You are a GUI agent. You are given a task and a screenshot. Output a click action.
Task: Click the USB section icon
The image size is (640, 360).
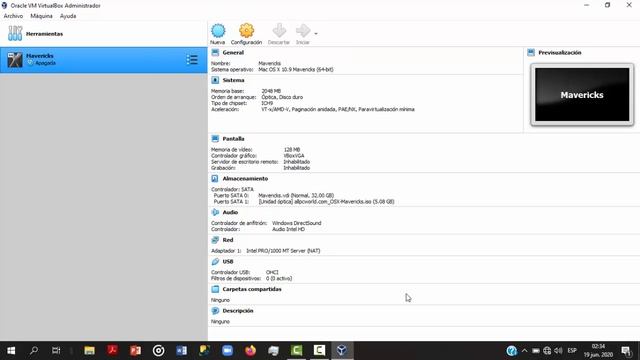pos(215,262)
